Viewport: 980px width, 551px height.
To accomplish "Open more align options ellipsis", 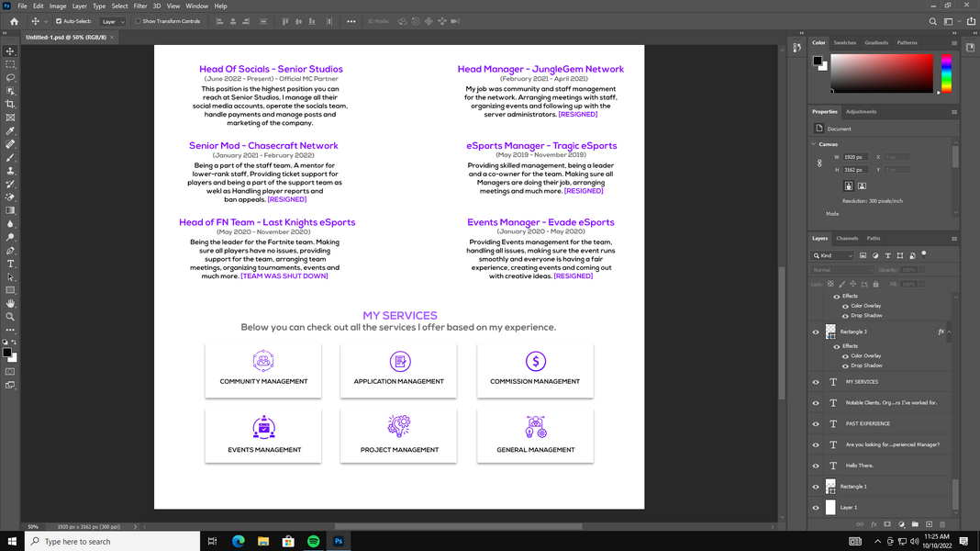I will [351, 21].
